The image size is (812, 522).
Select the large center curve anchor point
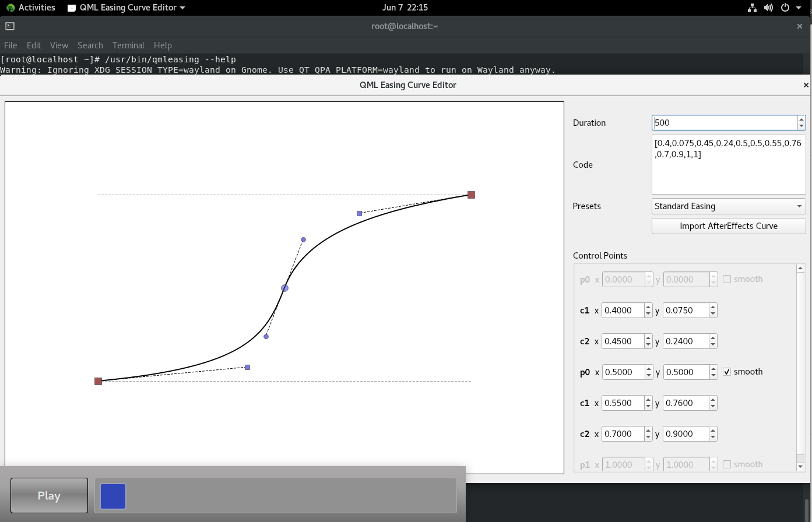(284, 288)
